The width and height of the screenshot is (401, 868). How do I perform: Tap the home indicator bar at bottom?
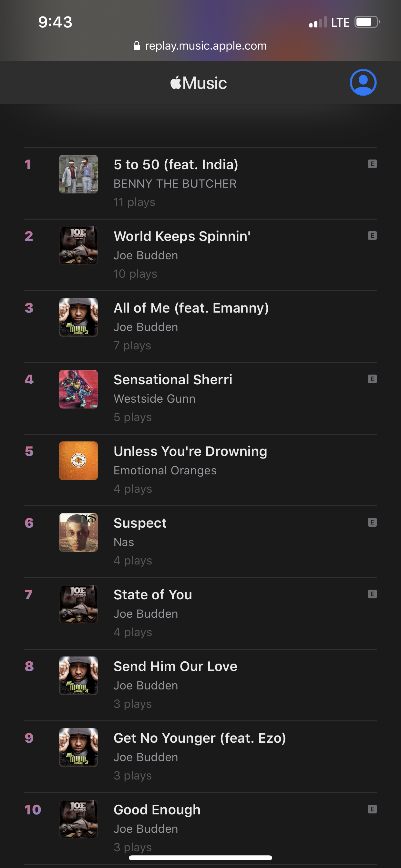tap(200, 858)
